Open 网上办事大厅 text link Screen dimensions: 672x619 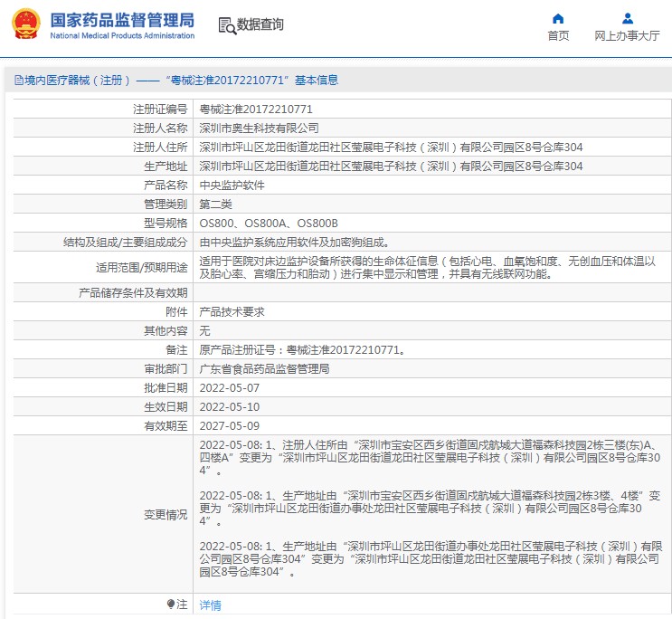(x=627, y=35)
